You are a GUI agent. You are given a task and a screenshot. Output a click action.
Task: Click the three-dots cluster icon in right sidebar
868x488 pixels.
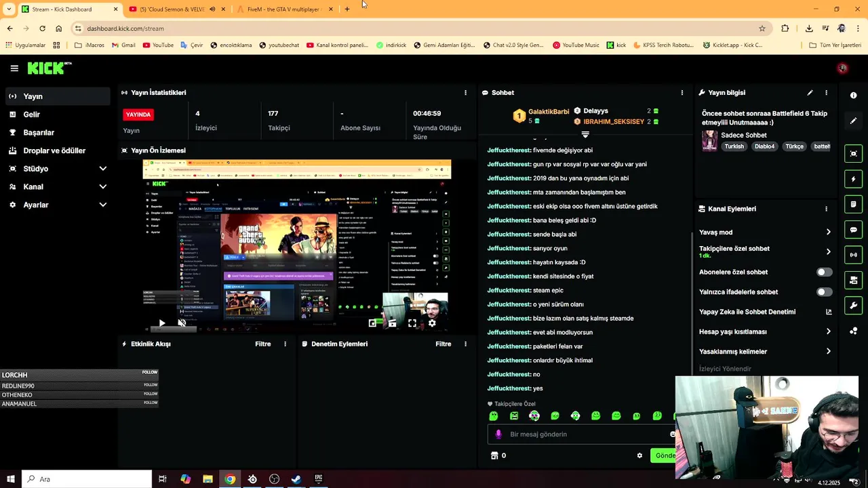(x=853, y=331)
